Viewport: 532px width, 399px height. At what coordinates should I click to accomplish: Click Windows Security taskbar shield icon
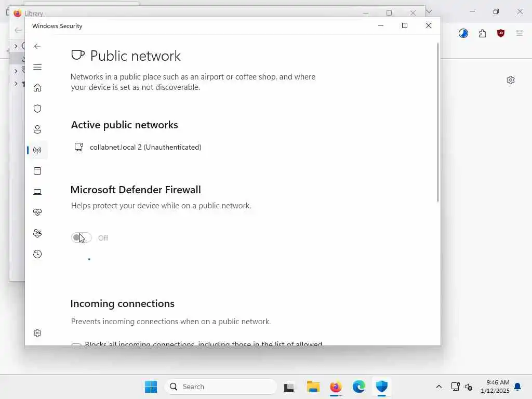click(382, 387)
